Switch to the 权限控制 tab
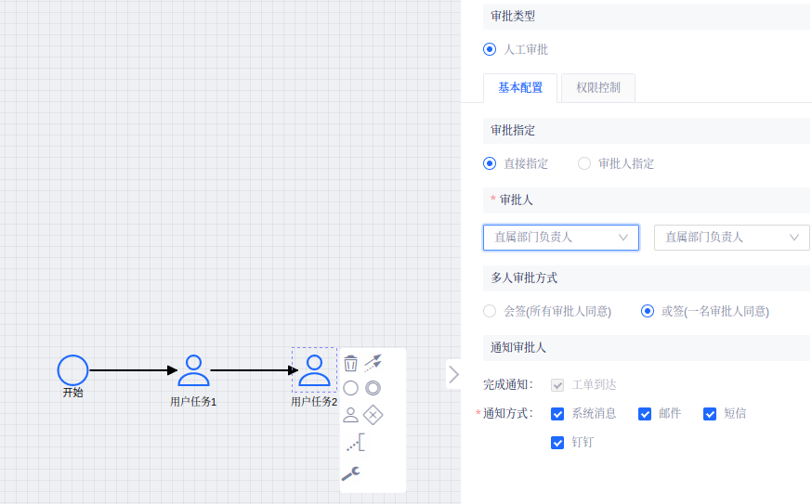812x504 pixels. [605, 88]
